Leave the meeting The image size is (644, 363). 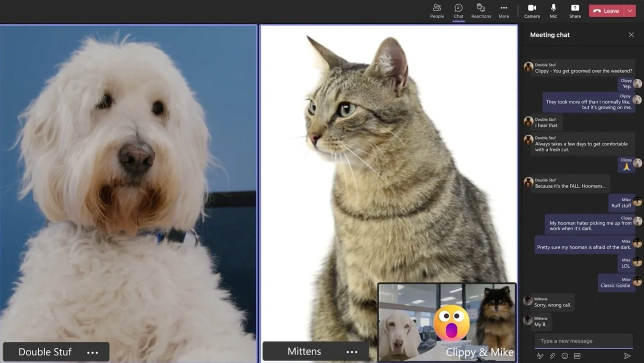click(606, 11)
